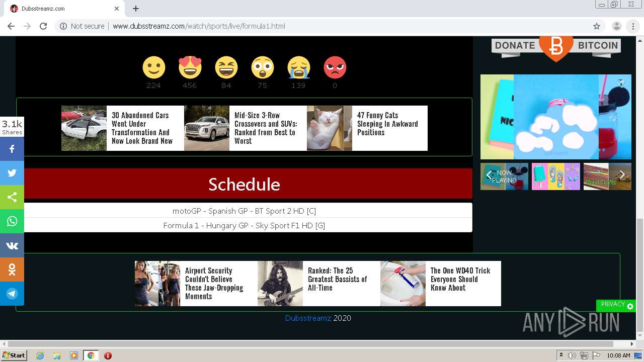Image resolution: width=644 pixels, height=362 pixels.
Task: Click the red Schedule header bar
Action: pos(244,184)
